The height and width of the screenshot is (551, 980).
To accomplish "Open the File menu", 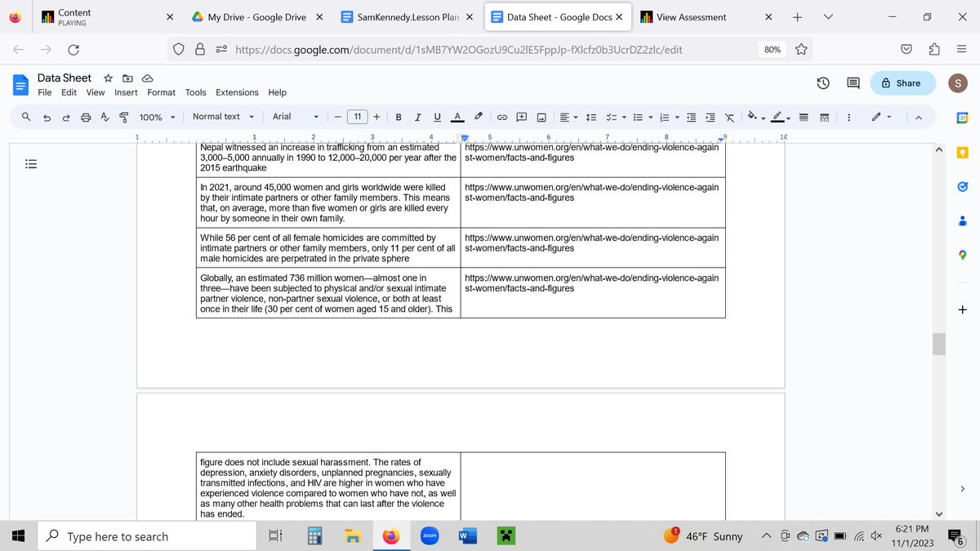I will (x=45, y=92).
